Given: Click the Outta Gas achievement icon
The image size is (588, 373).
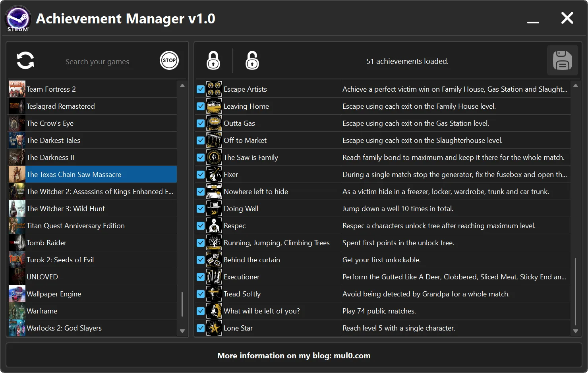Looking at the screenshot, I should pyautogui.click(x=214, y=123).
